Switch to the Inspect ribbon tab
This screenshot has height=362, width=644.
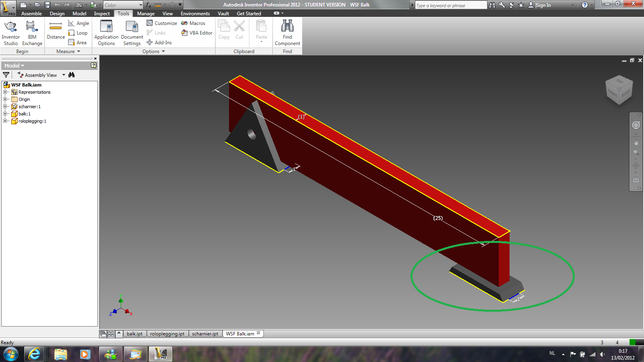coord(102,14)
